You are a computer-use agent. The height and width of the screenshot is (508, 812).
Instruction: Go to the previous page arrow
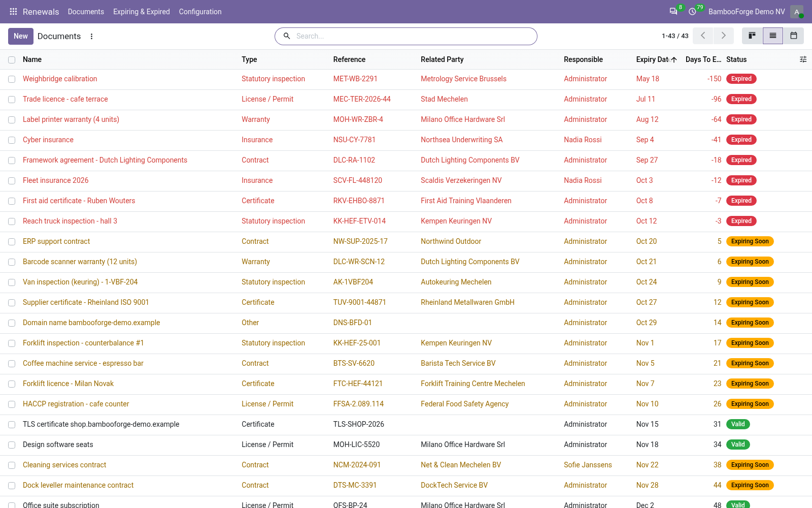click(x=703, y=36)
